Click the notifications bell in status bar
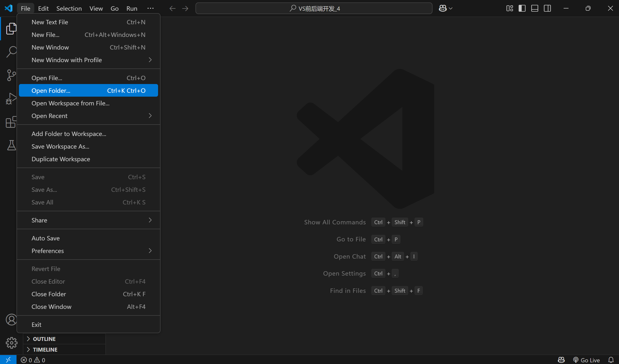 pos(611,360)
